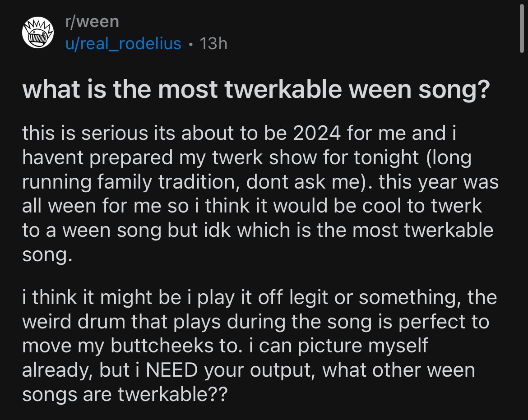Open the post title about twerkable ween song
This screenshot has width=528, height=420.
point(256,89)
